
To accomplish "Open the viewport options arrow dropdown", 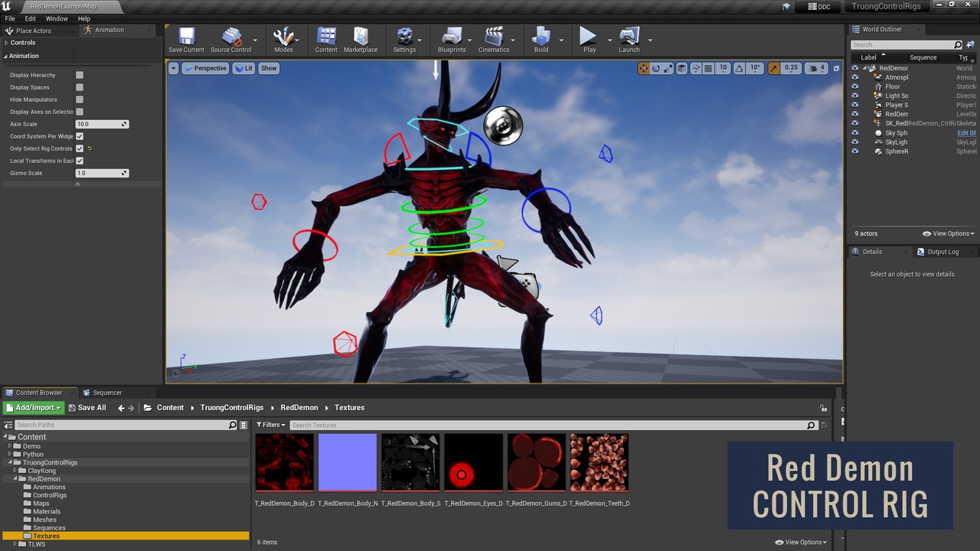I will tap(174, 68).
